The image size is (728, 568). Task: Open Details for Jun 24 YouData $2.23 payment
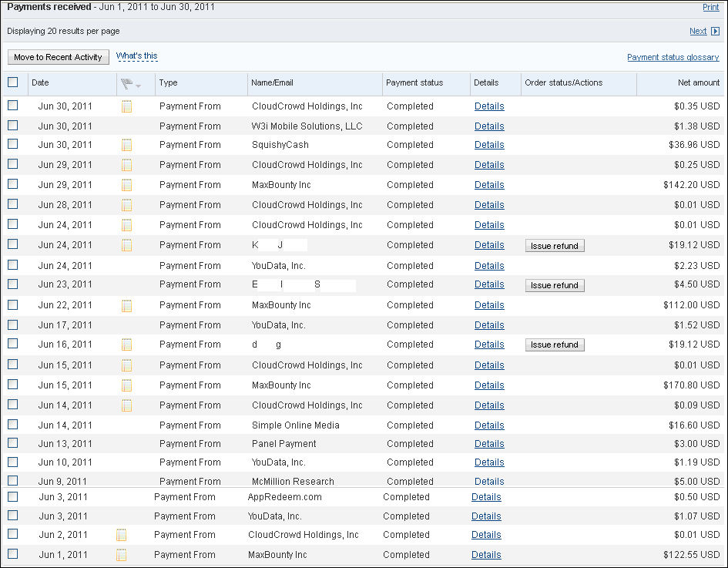point(489,266)
